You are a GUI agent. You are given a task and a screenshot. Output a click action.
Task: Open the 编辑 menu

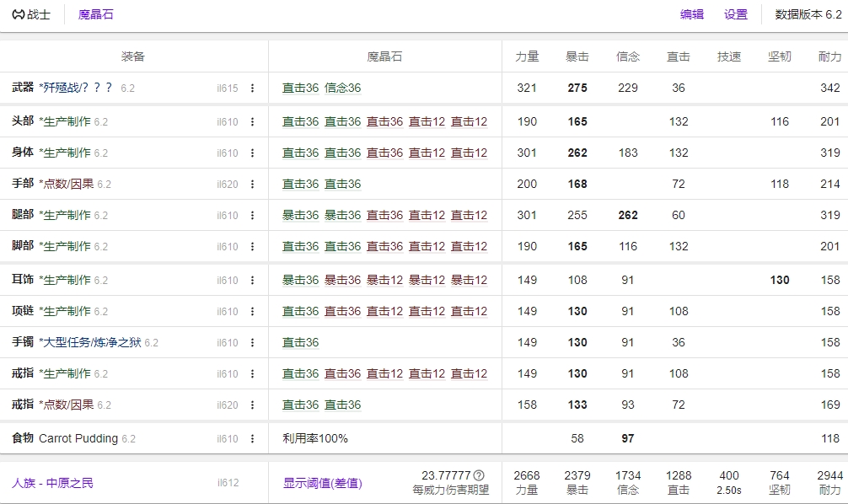[690, 13]
